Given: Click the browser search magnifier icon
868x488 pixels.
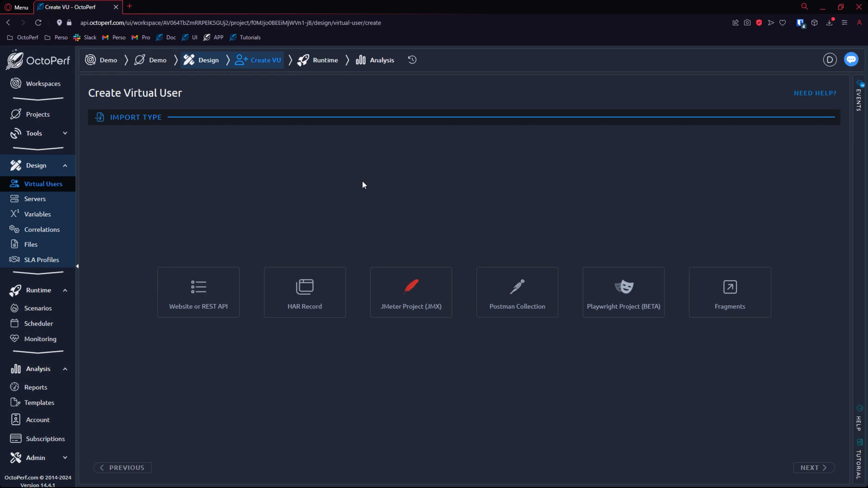Looking at the screenshot, I should click(804, 6).
